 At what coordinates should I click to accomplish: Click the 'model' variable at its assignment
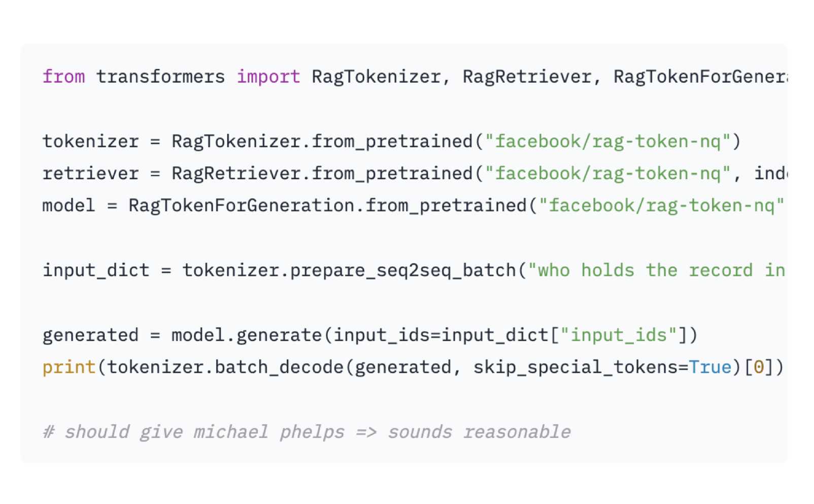pyautogui.click(x=69, y=206)
